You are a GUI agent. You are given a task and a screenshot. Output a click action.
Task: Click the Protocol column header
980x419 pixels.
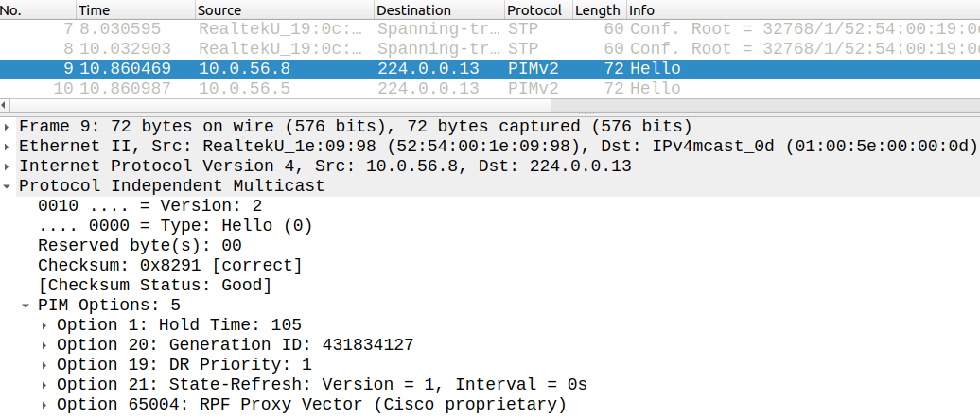click(x=539, y=10)
